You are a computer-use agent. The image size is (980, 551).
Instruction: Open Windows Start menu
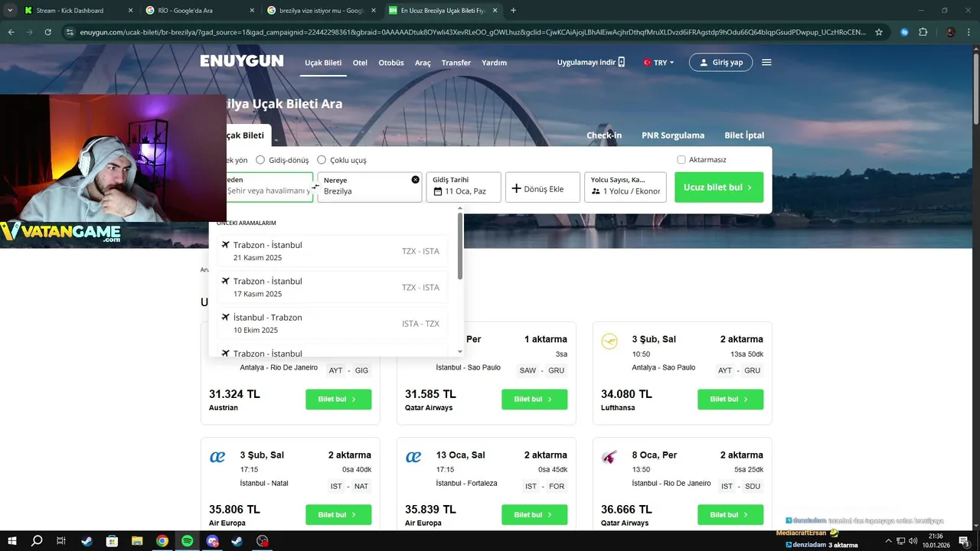coord(11,541)
